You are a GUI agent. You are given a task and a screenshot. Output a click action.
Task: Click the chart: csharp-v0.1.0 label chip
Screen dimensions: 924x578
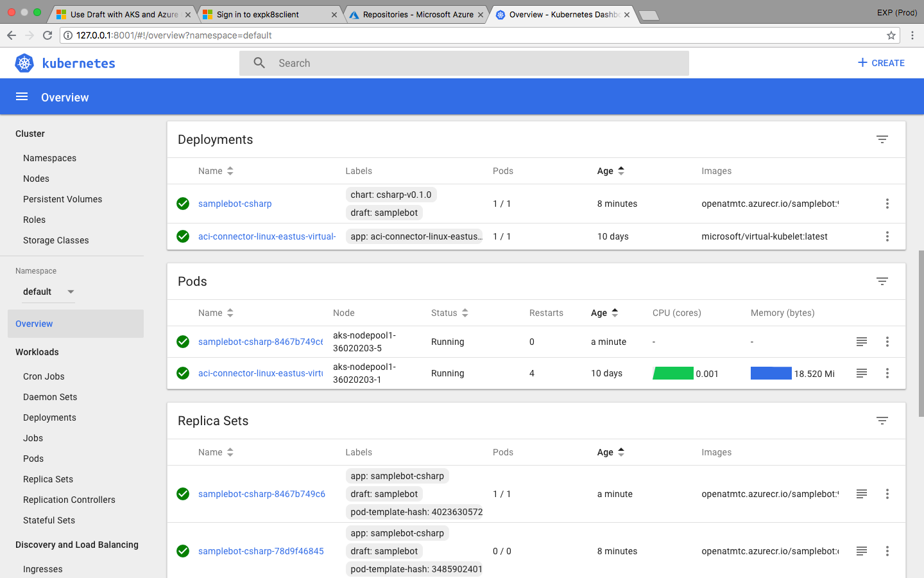[391, 195]
